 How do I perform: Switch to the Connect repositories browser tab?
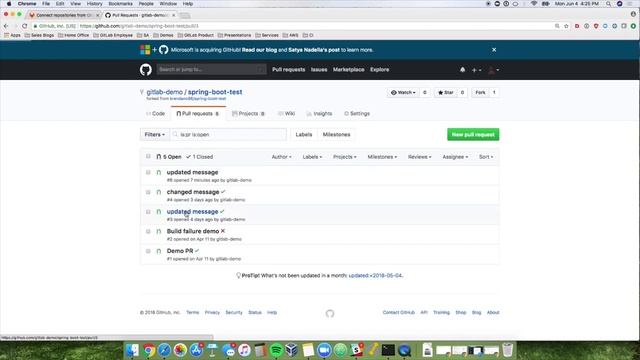tap(64, 15)
